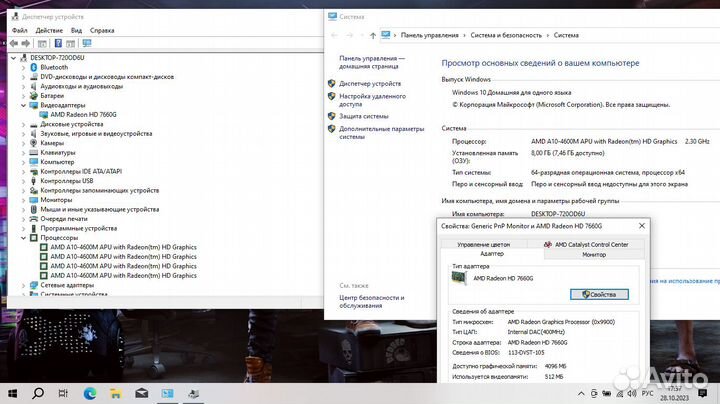The image size is (720, 404).
Task: Select the Камеры category icon
Action: tap(34, 143)
